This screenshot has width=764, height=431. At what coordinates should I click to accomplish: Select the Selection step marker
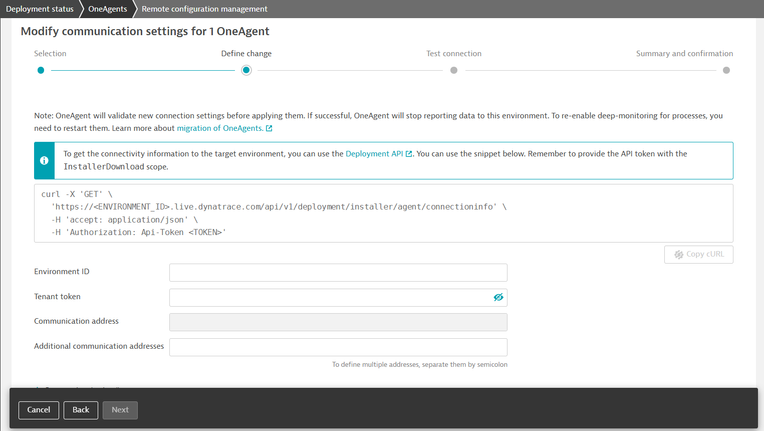(41, 70)
